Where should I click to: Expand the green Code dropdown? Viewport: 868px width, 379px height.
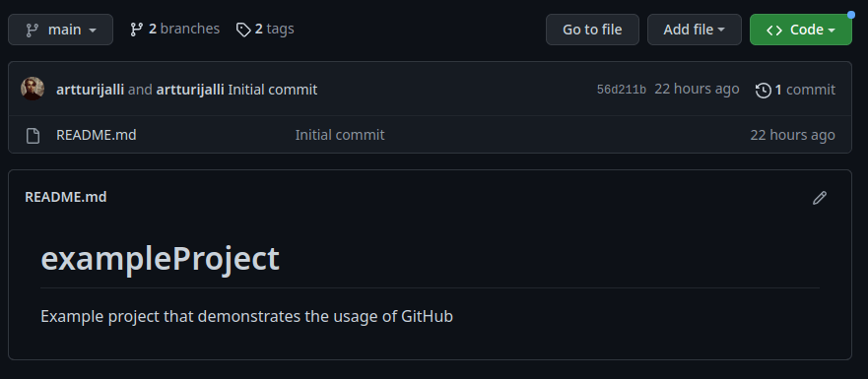pyautogui.click(x=800, y=30)
